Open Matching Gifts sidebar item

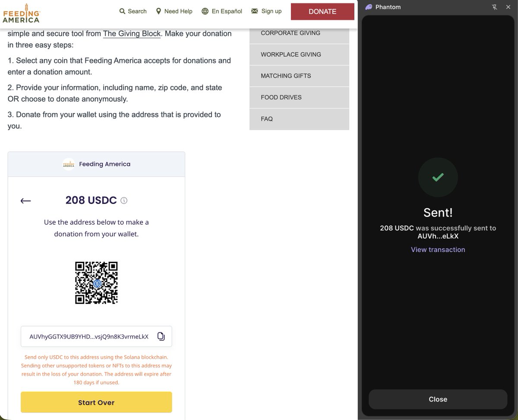(x=299, y=76)
